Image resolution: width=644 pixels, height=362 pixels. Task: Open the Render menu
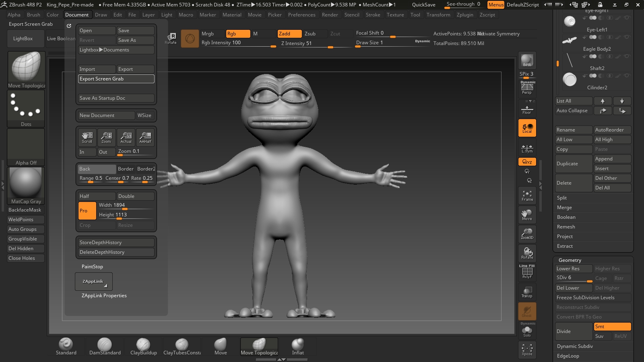point(330,15)
